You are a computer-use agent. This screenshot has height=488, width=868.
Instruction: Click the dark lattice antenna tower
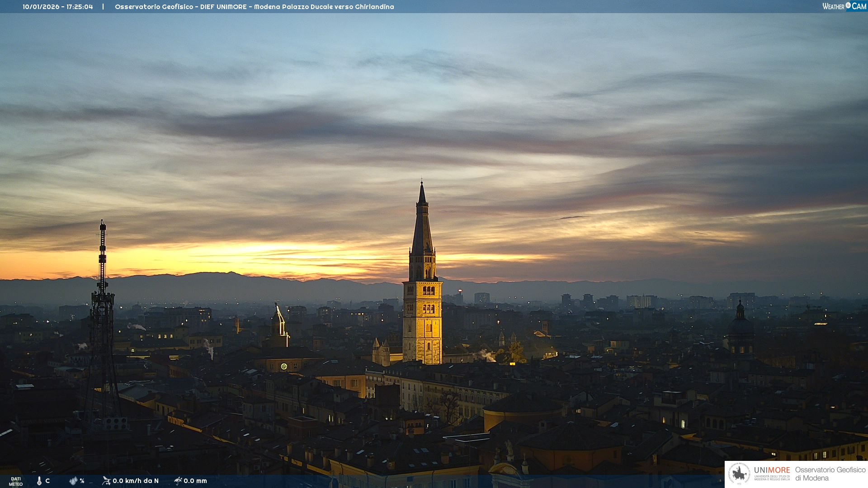(x=103, y=316)
